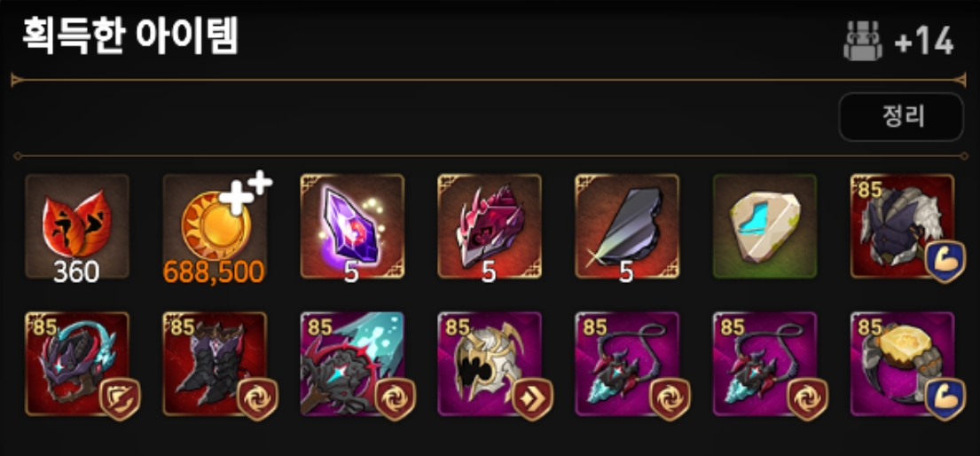Select the level 85 dark helm with teal horn
Viewport: 980px width, 456px height.
(77, 364)
